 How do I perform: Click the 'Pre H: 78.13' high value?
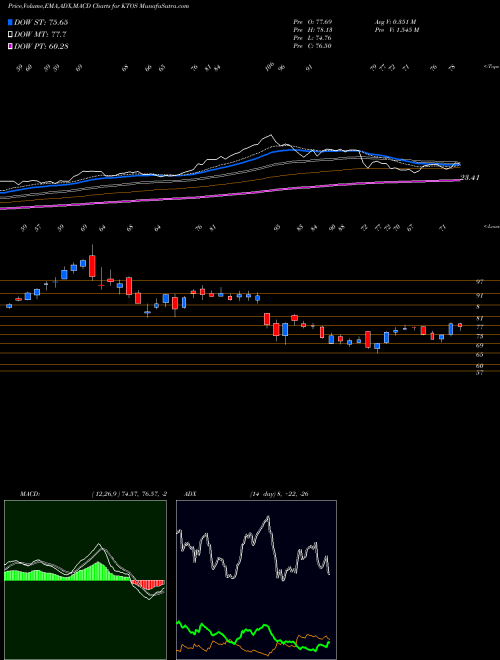(312, 30)
